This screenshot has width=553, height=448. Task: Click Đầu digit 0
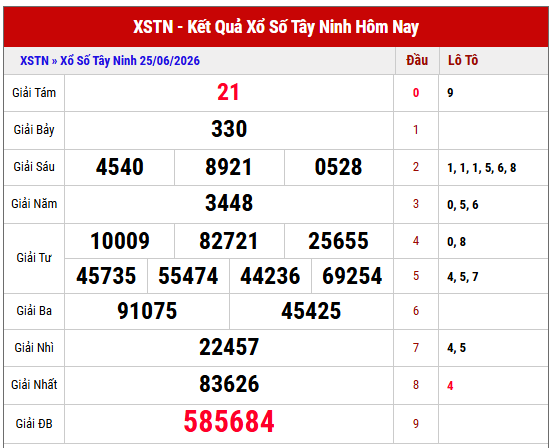[416, 93]
